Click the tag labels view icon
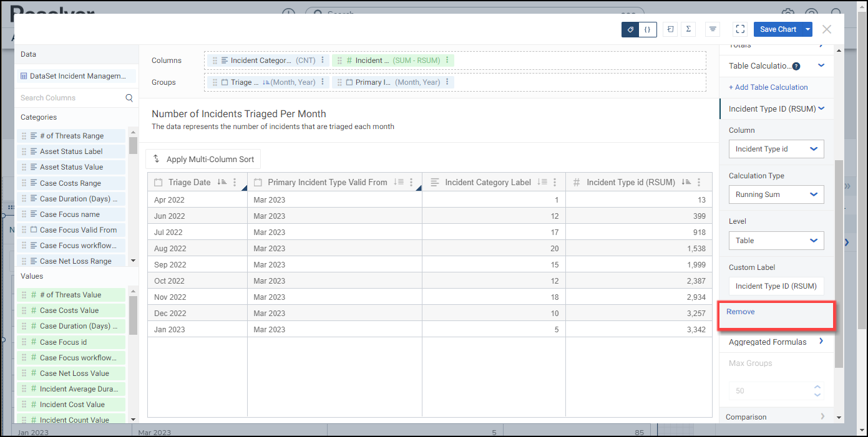This screenshot has height=437, width=868. tap(630, 29)
